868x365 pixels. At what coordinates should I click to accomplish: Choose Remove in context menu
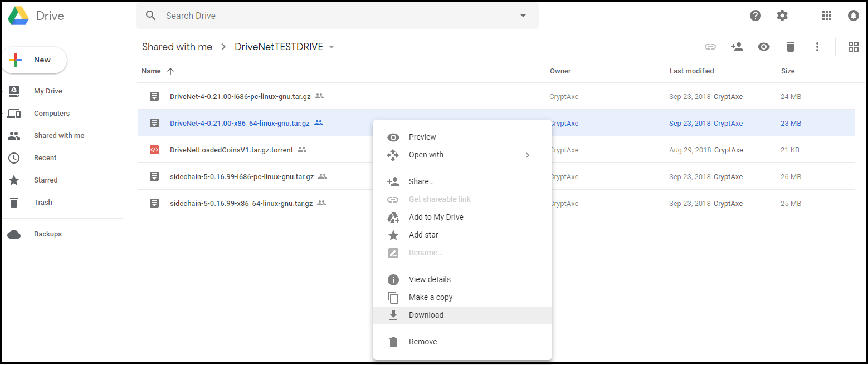click(x=462, y=342)
